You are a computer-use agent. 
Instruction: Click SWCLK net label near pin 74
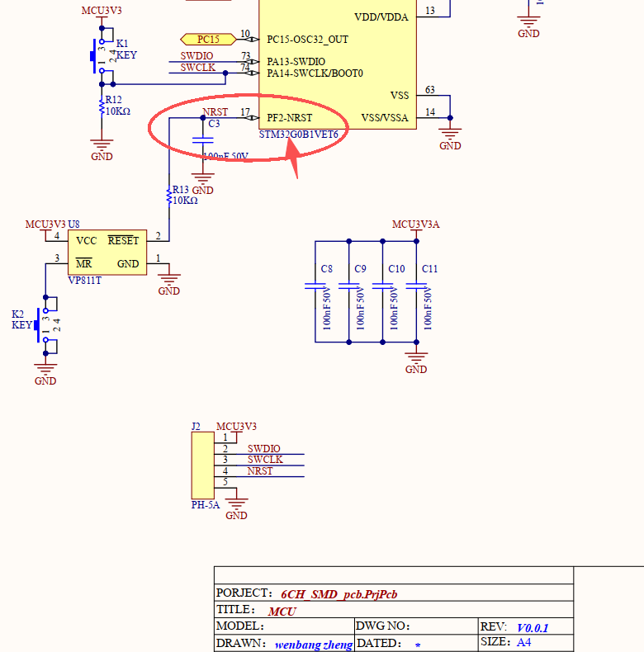pyautogui.click(x=198, y=68)
